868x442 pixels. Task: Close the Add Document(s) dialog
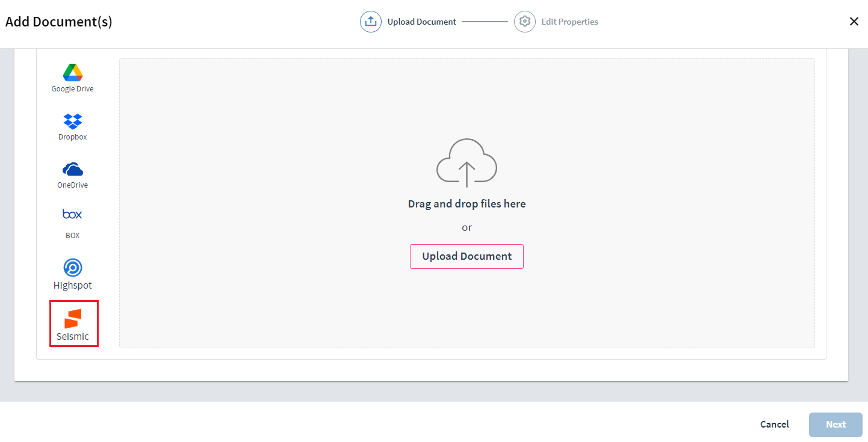854,22
